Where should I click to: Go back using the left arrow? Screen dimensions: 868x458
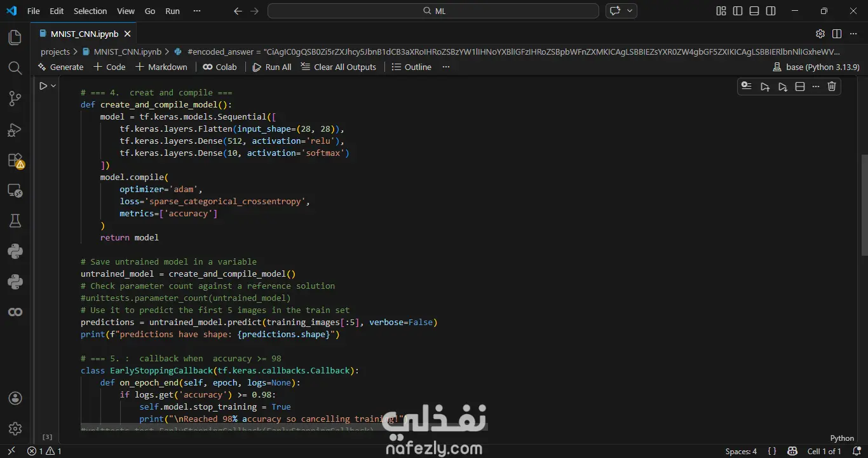click(238, 11)
